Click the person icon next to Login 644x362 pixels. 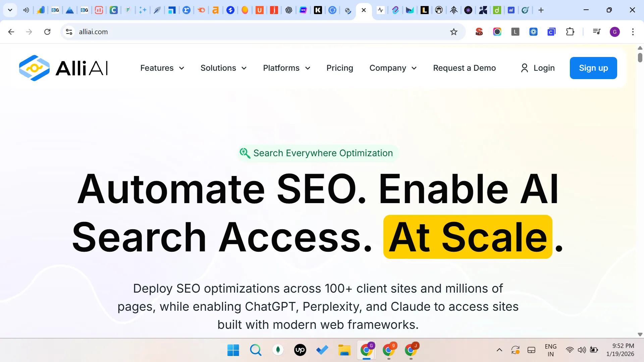(524, 68)
